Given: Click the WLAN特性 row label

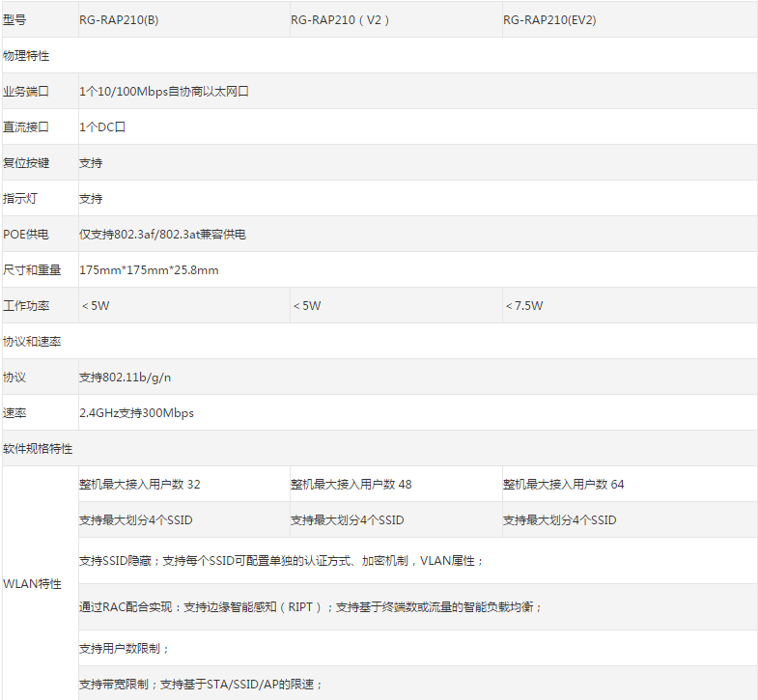Looking at the screenshot, I should tap(32, 584).
